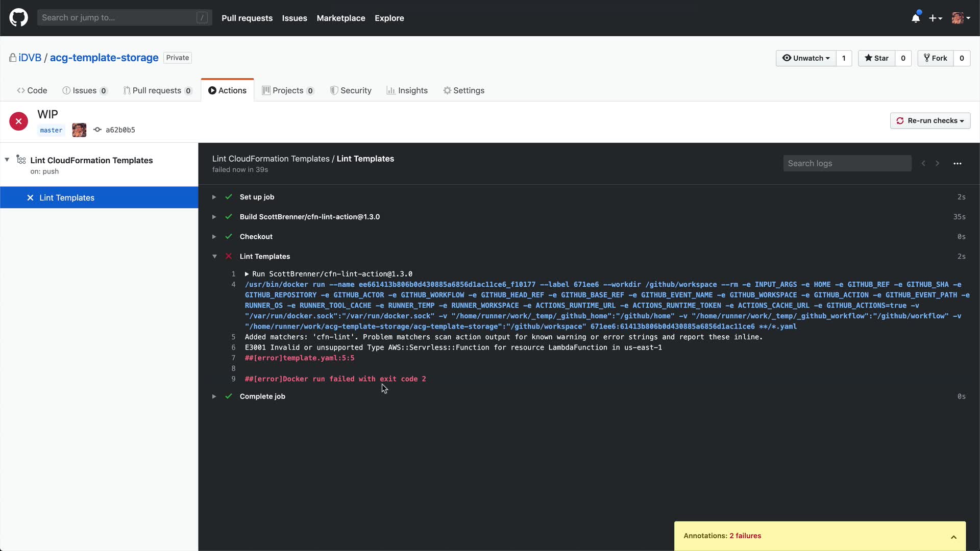Open user profile avatar menu
Screen dimensions: 980x551
(961, 18)
